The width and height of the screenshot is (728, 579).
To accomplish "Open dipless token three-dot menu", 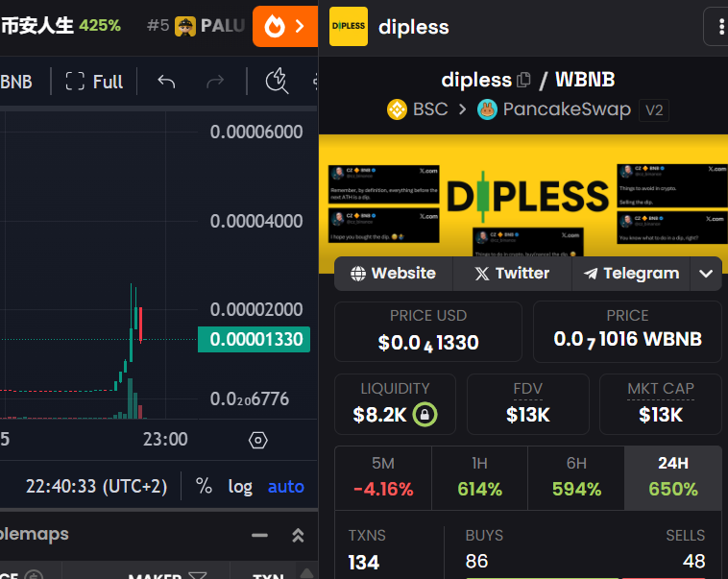I will coord(720,27).
